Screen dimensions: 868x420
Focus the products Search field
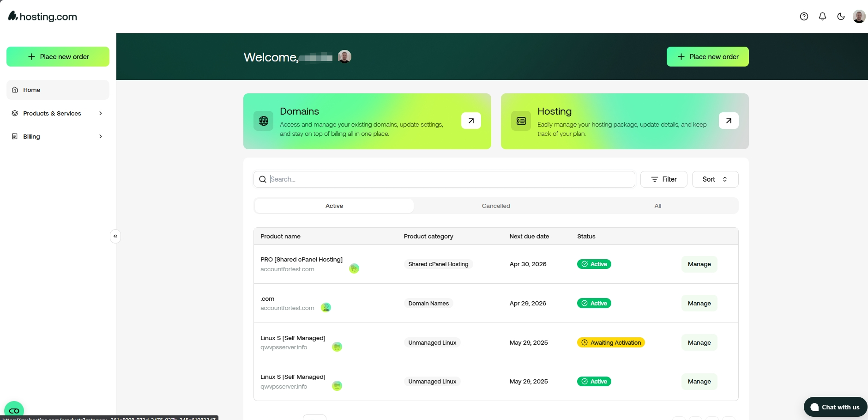(444, 179)
